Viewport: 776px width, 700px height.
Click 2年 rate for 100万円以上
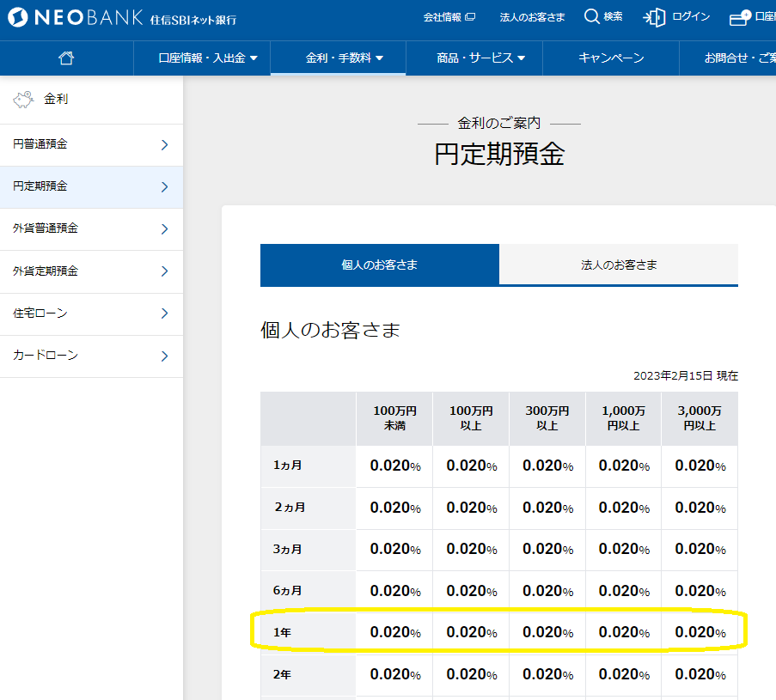(471, 674)
